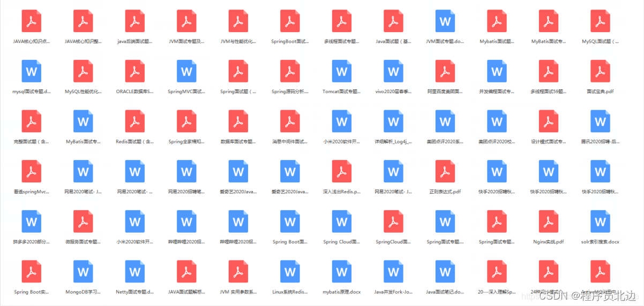Click the Redis面试题（含 PDF icon

pos(135,121)
